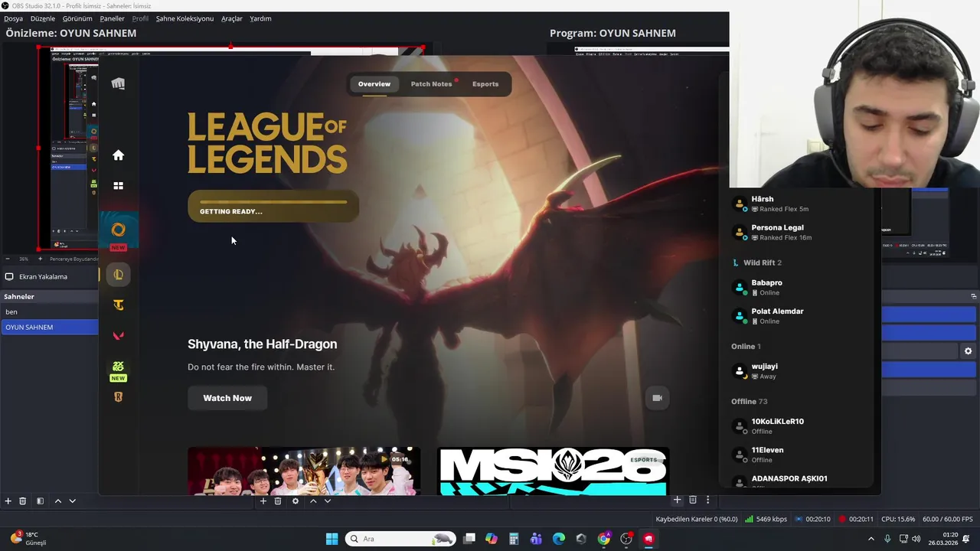Open the Pencereye Boyutlandır scaling dropdown

tap(73, 259)
